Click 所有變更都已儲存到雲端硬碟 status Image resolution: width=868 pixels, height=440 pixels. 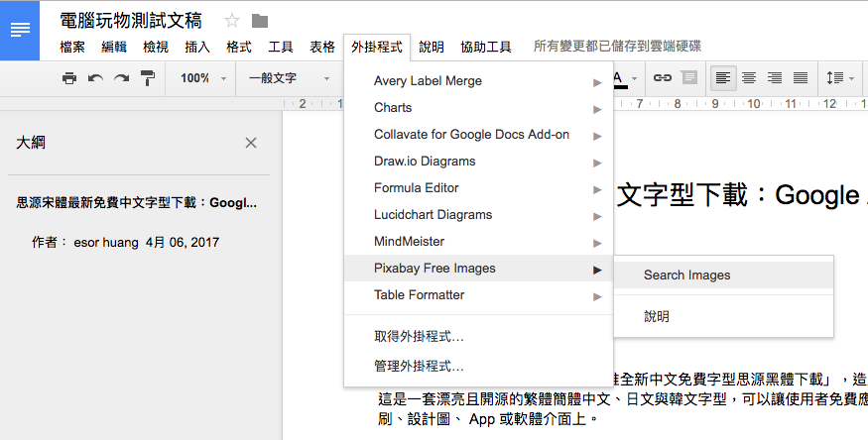click(617, 46)
